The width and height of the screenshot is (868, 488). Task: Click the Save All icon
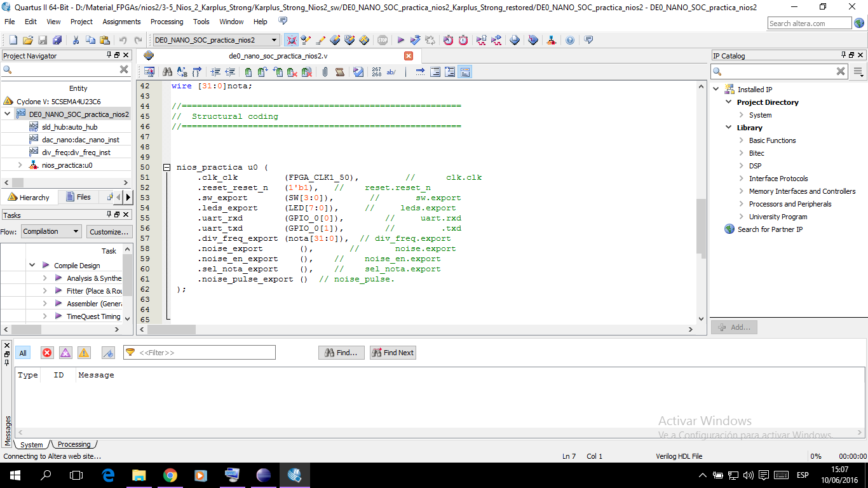pyautogui.click(x=57, y=40)
